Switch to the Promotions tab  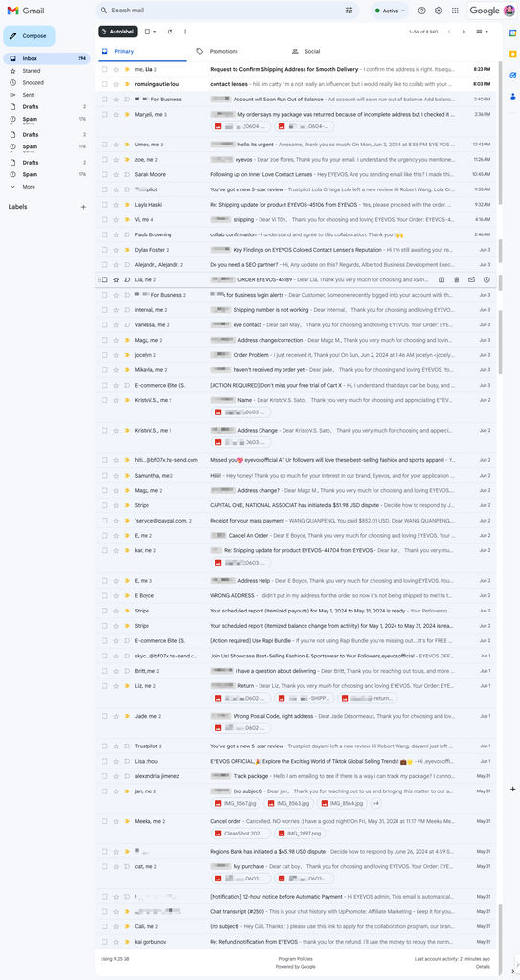tap(223, 52)
